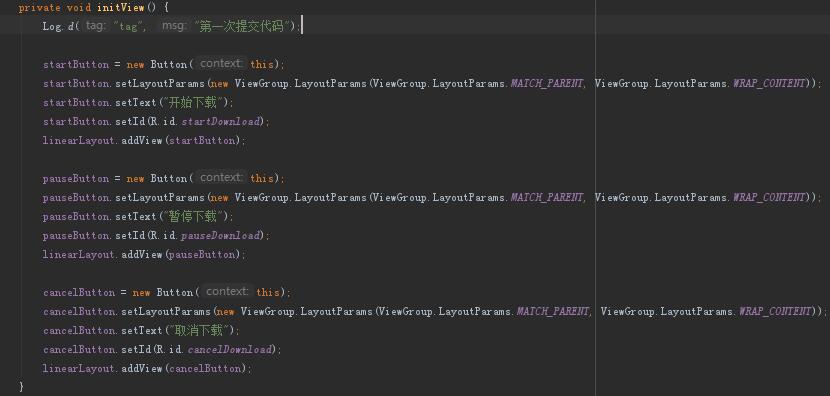
Task: Click the cancelDownload identifier
Action: (230, 349)
